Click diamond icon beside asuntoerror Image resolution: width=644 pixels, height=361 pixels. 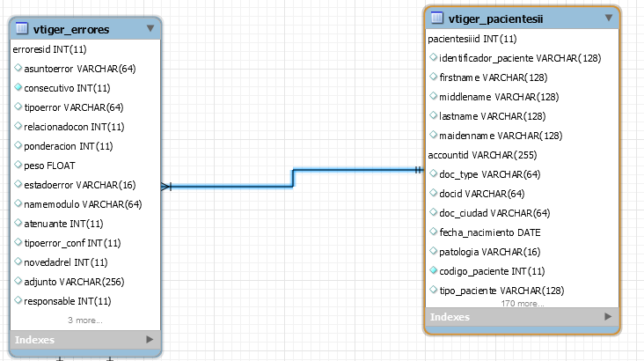18,68
